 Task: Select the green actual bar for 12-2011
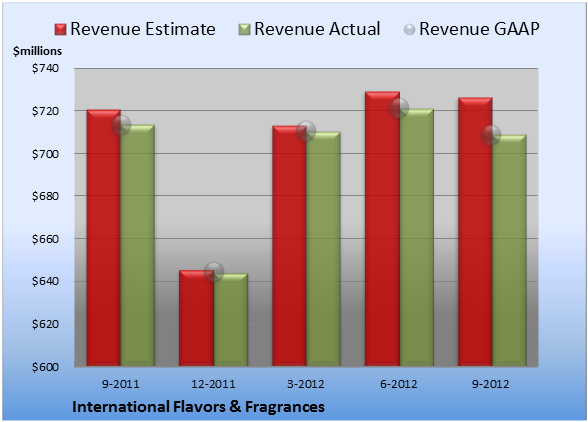point(230,320)
